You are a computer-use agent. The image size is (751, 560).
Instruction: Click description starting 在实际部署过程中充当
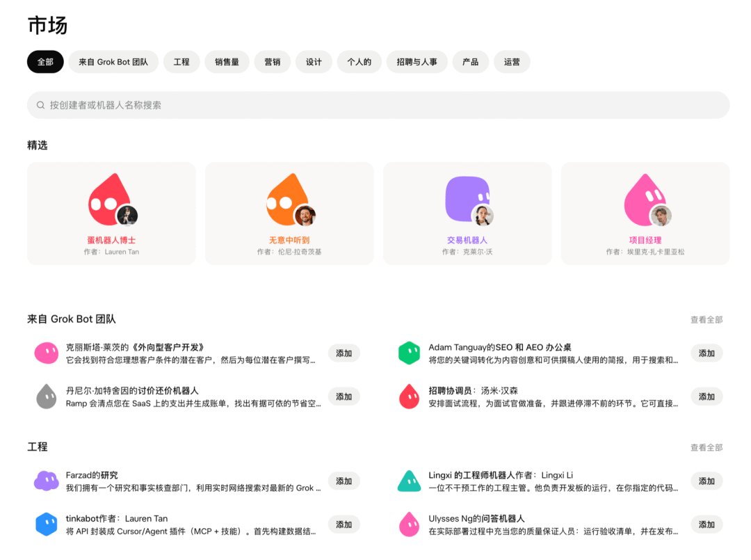point(554,531)
